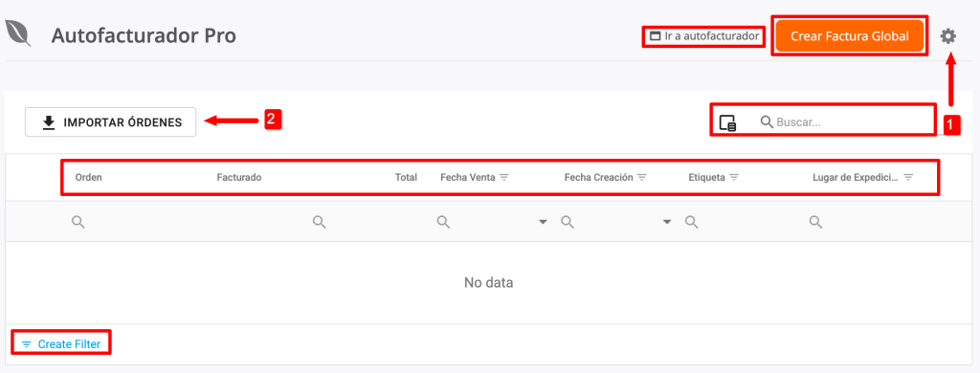Click the Crear Factura Global button
980x373 pixels.
[x=850, y=36]
